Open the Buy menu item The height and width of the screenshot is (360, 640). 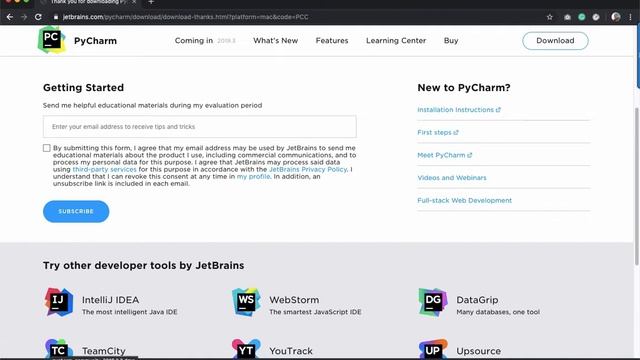tap(451, 41)
